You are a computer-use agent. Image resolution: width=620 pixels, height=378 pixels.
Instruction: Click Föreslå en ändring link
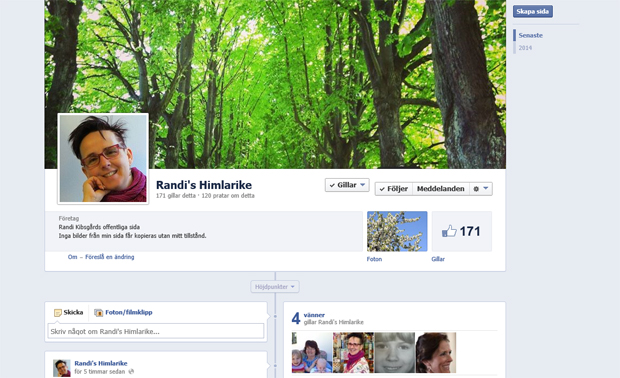(x=110, y=257)
